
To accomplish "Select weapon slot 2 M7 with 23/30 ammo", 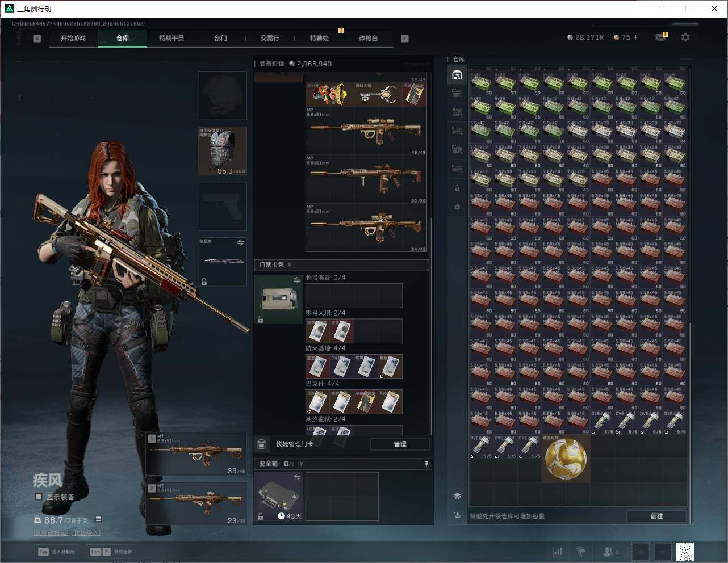I will coord(196,503).
